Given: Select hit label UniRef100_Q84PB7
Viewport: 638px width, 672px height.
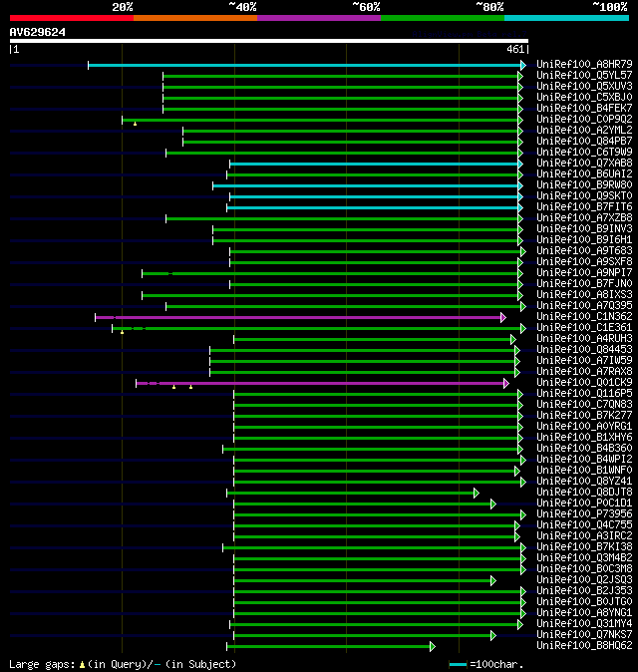Looking at the screenshot, I should tap(584, 141).
